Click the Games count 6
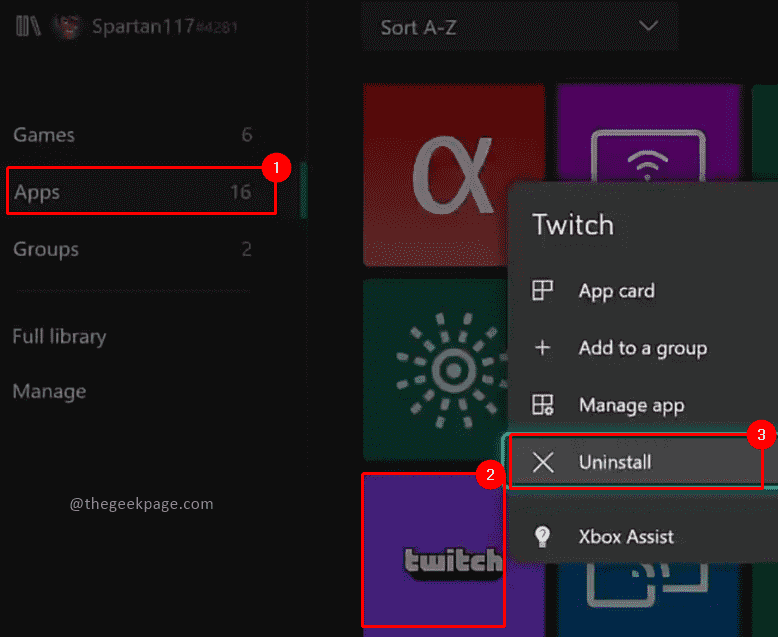This screenshot has height=637, width=778. (247, 134)
